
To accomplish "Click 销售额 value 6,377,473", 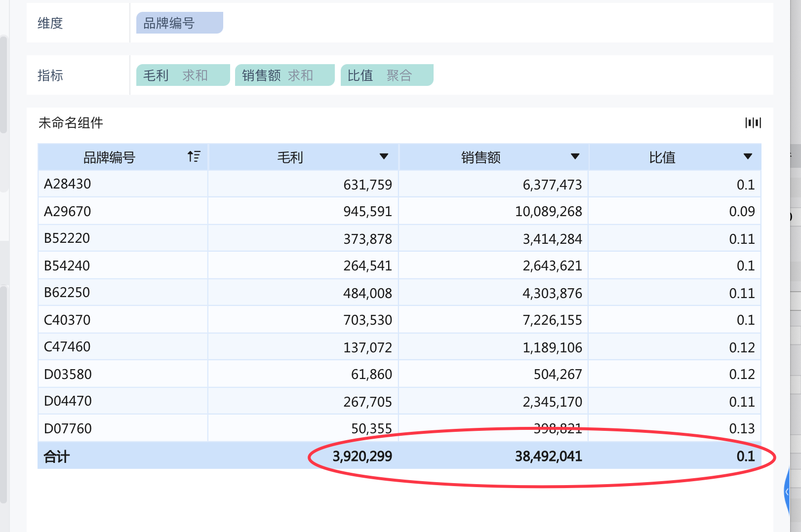I will click(x=552, y=185).
